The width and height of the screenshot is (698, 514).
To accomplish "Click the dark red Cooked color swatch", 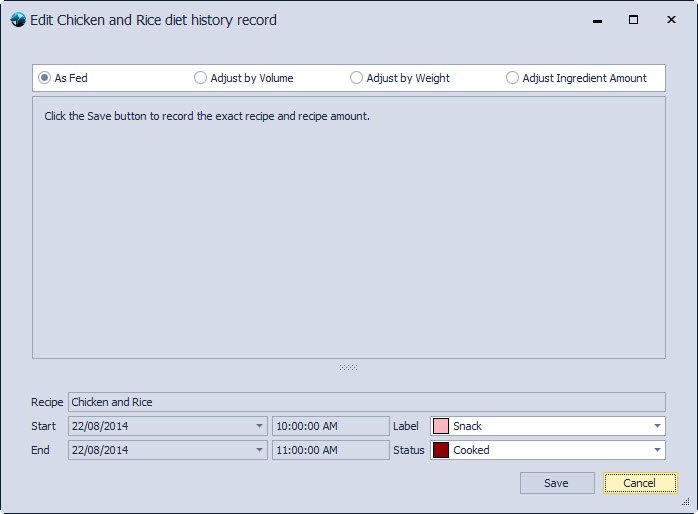I will click(441, 450).
